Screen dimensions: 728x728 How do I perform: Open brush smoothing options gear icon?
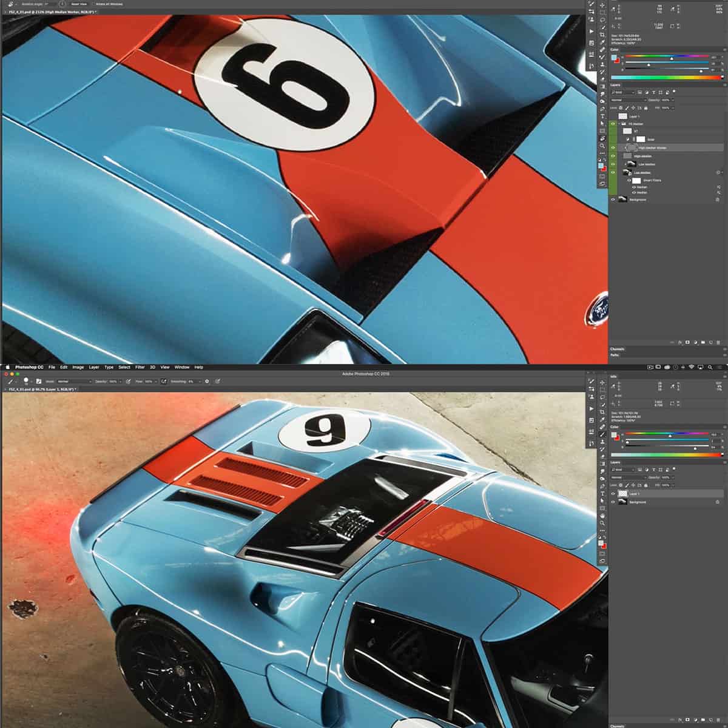207,382
